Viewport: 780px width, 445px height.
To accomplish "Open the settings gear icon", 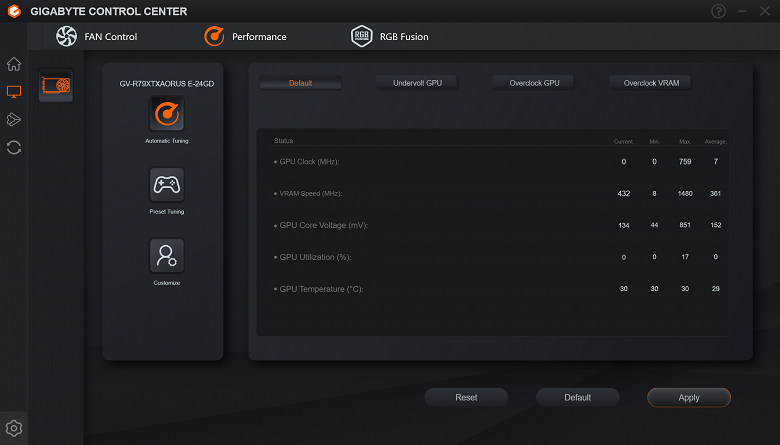I will 14,428.
